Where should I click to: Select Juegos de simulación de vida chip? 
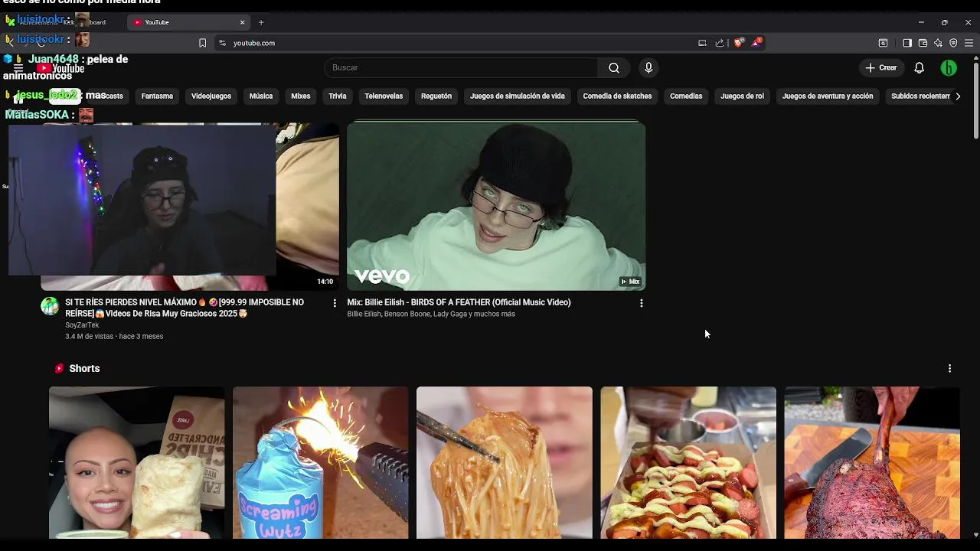coord(518,96)
